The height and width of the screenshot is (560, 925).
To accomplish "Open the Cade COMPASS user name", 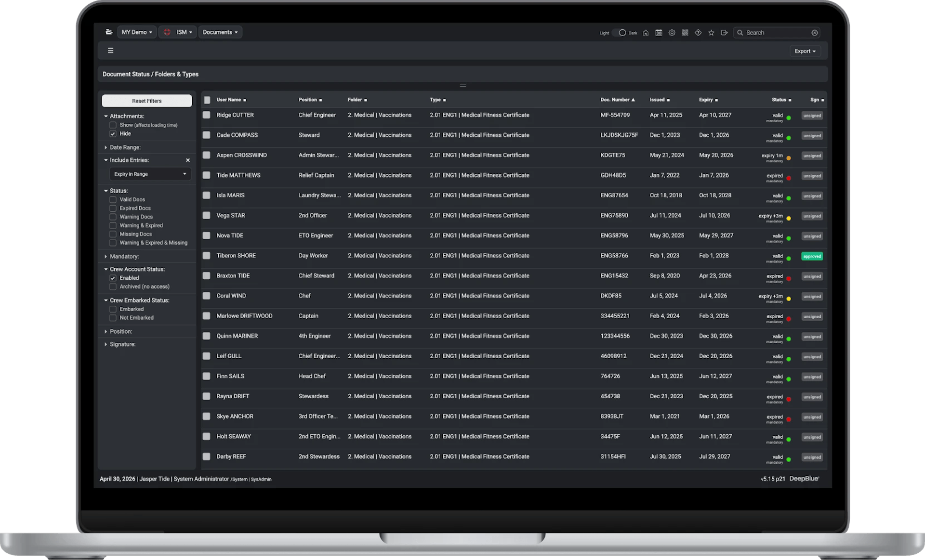I will 237,135.
